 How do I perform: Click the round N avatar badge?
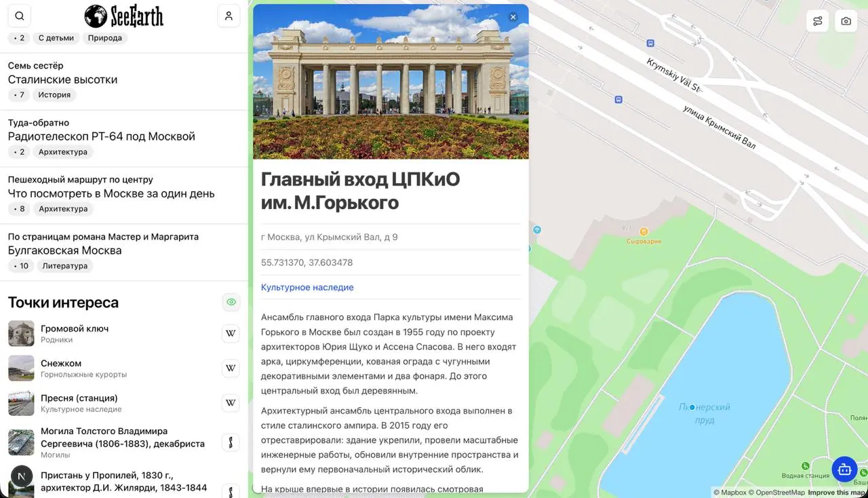coord(22,476)
